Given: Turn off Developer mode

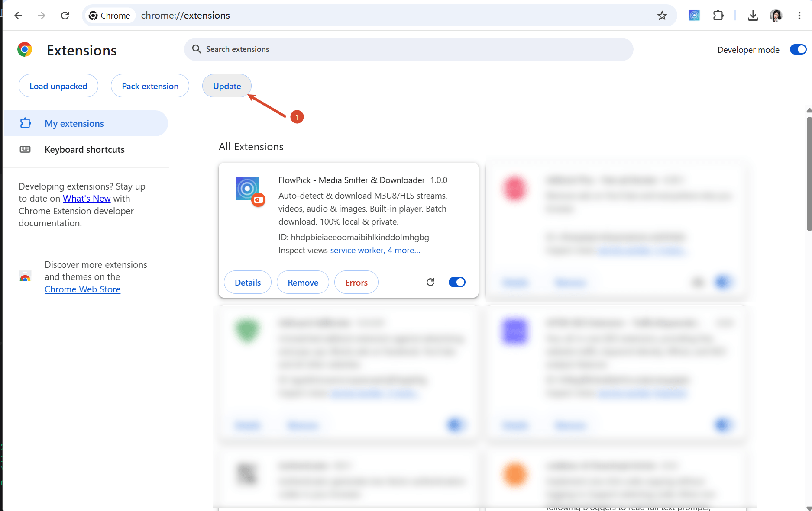Looking at the screenshot, I should [798, 49].
